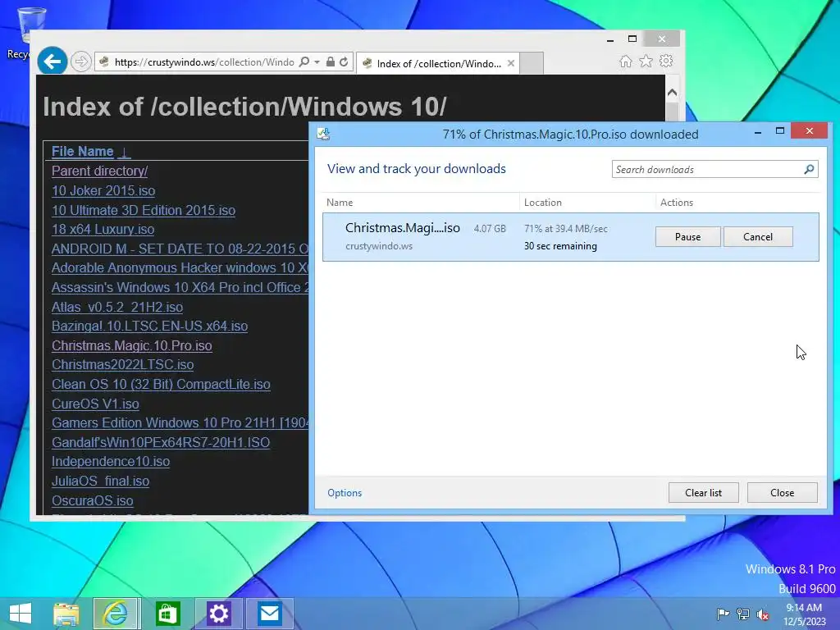This screenshot has height=630, width=840.
Task: Maximize the View Downloads window
Action: (x=780, y=130)
